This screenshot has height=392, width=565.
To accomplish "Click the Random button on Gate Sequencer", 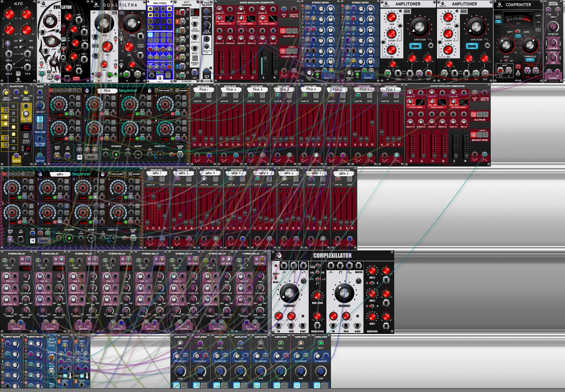I will [131, 174].
